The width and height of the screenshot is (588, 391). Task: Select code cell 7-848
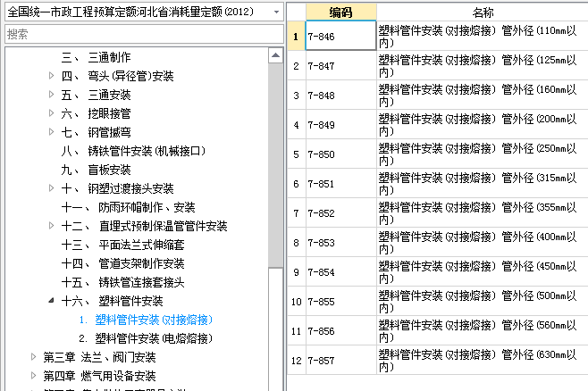pyautogui.click(x=340, y=96)
